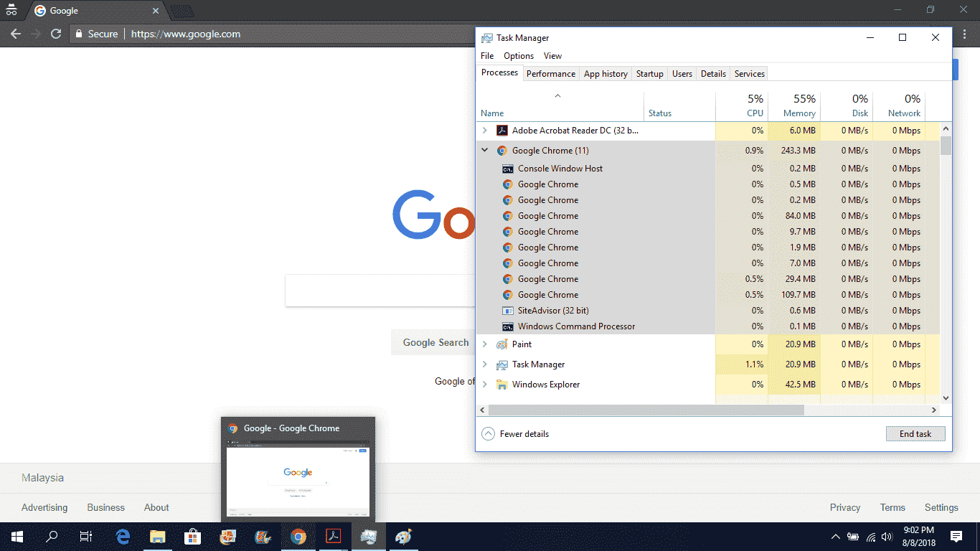The width and height of the screenshot is (980, 551).
Task: Switch to Paint via its taskbar icon
Action: (404, 537)
